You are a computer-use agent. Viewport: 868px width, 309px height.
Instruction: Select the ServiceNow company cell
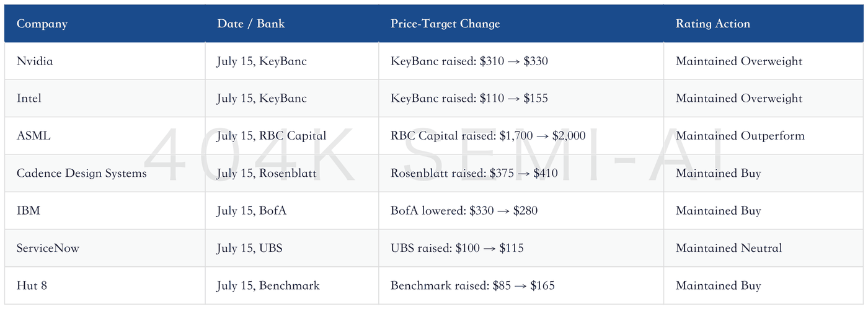[x=105, y=248]
